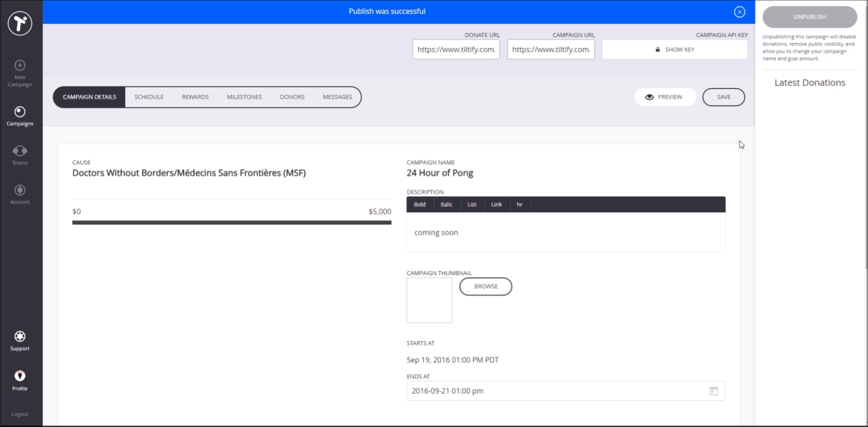This screenshot has height=427, width=868.
Task: Open Profile from sidebar
Action: pyautogui.click(x=20, y=380)
